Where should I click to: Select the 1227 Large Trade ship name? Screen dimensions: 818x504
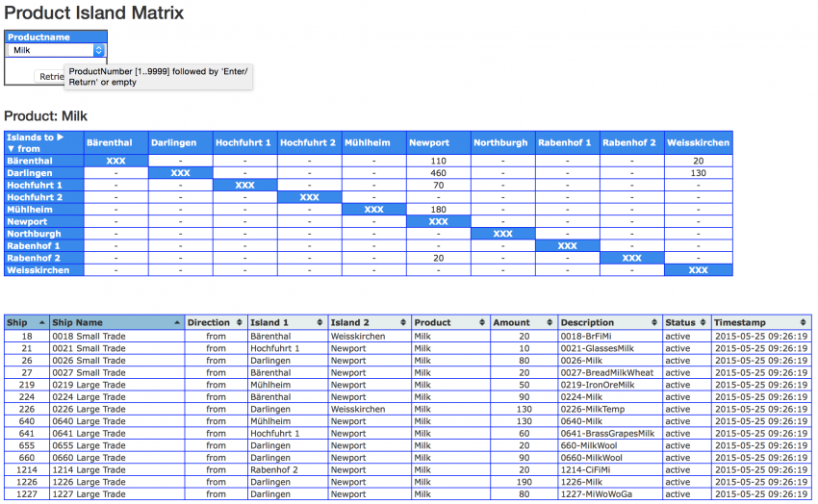point(89,494)
